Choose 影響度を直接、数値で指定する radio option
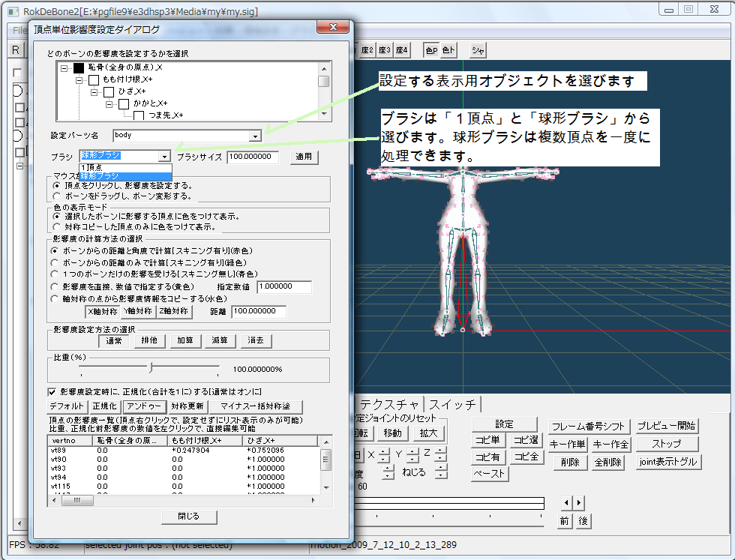 coord(56,286)
